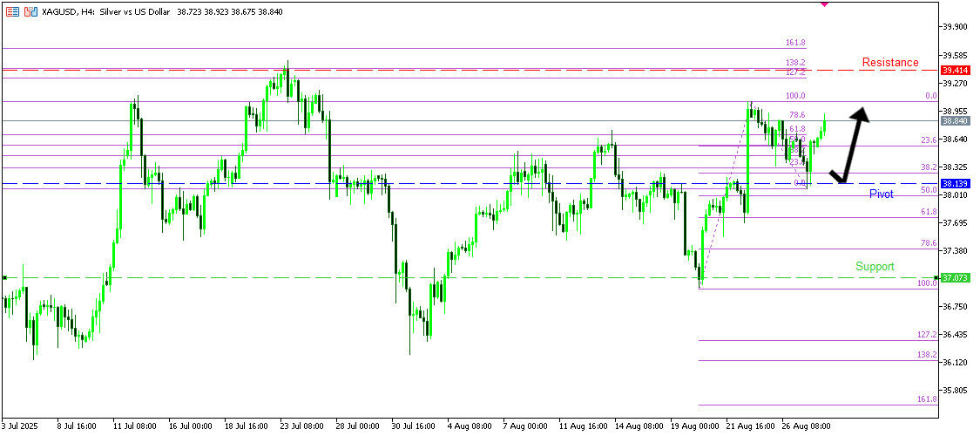The width and height of the screenshot is (980, 436).
Task: Click the 3 Jul 2025 date label
Action: click(22, 427)
